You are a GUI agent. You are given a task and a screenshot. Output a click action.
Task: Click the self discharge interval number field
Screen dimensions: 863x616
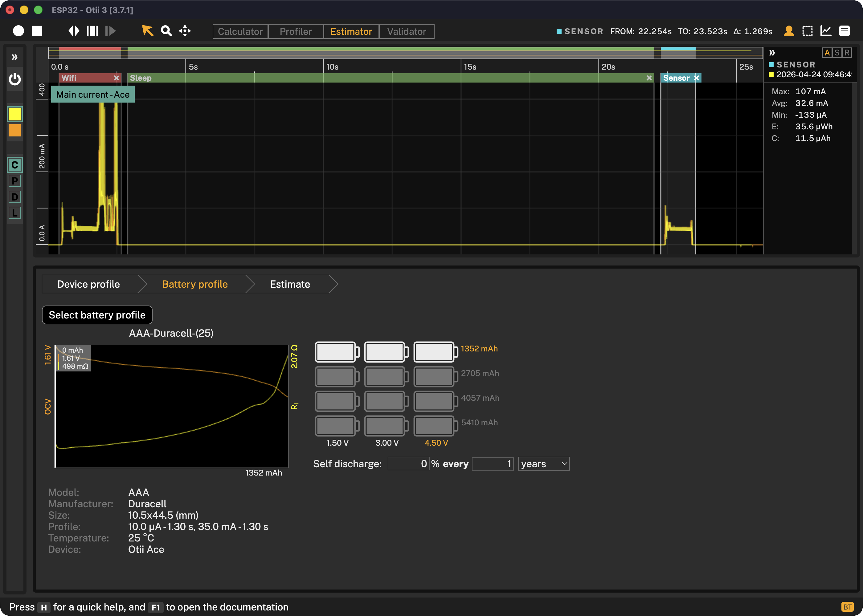[x=493, y=464]
